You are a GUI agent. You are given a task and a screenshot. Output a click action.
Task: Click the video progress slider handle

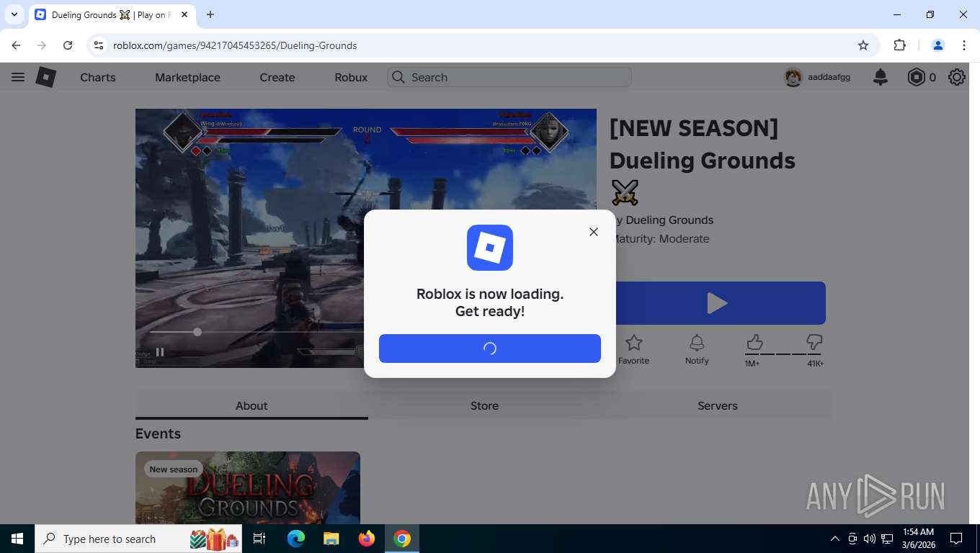197,332
